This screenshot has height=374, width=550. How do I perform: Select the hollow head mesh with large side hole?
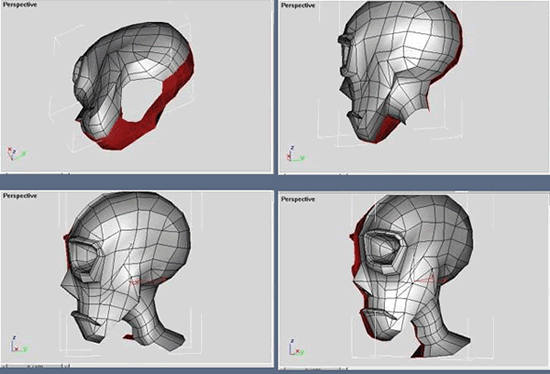point(133,86)
